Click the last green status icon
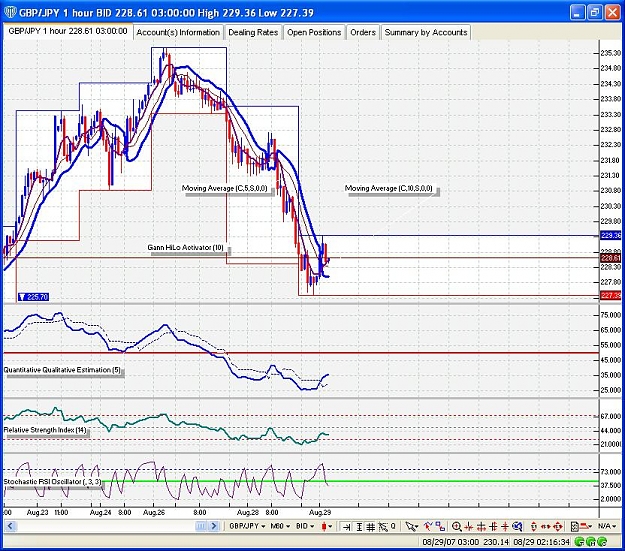 [602, 541]
